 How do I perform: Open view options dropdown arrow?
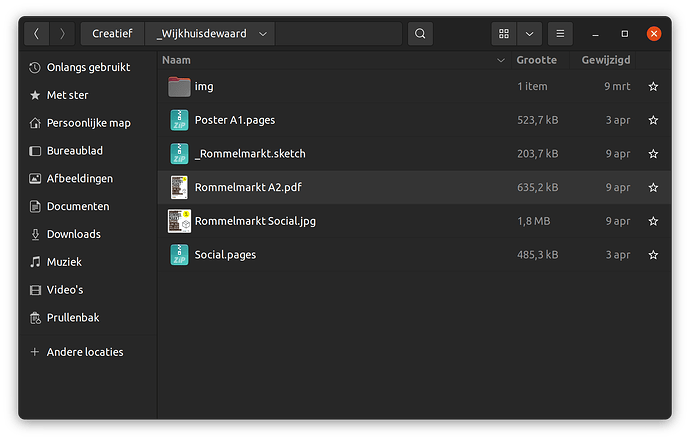click(529, 33)
